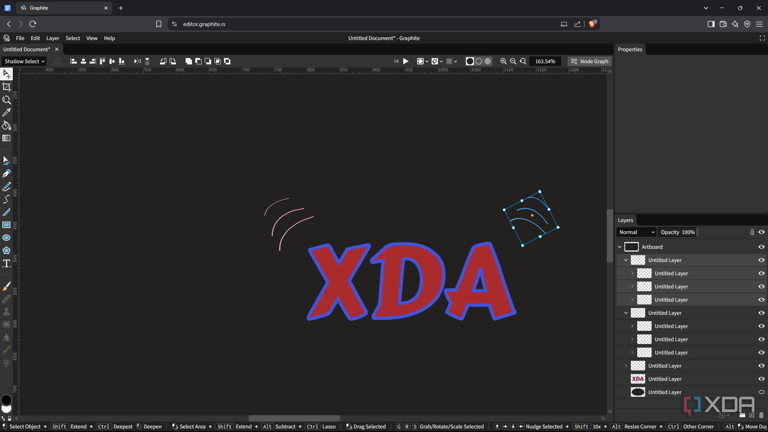768x432 pixels.
Task: Open a new browser tab
Action: click(x=120, y=8)
